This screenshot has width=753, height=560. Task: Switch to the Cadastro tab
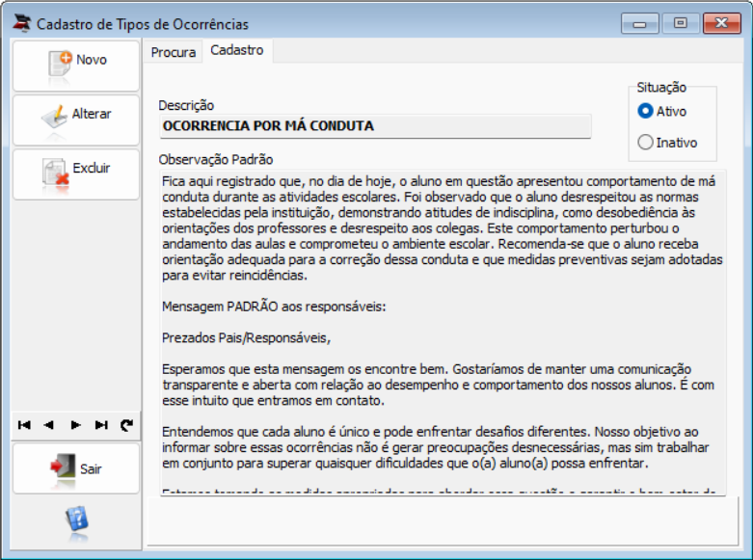(x=237, y=50)
